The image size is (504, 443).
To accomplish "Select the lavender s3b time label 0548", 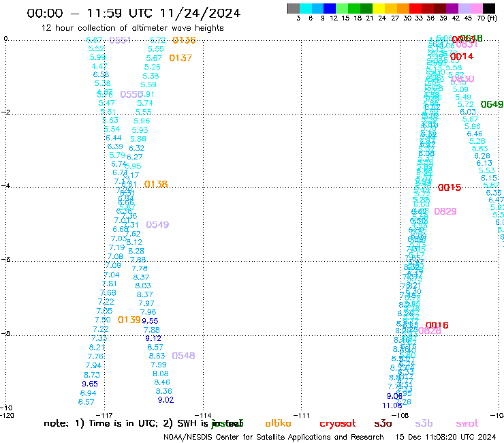I will tap(183, 356).
